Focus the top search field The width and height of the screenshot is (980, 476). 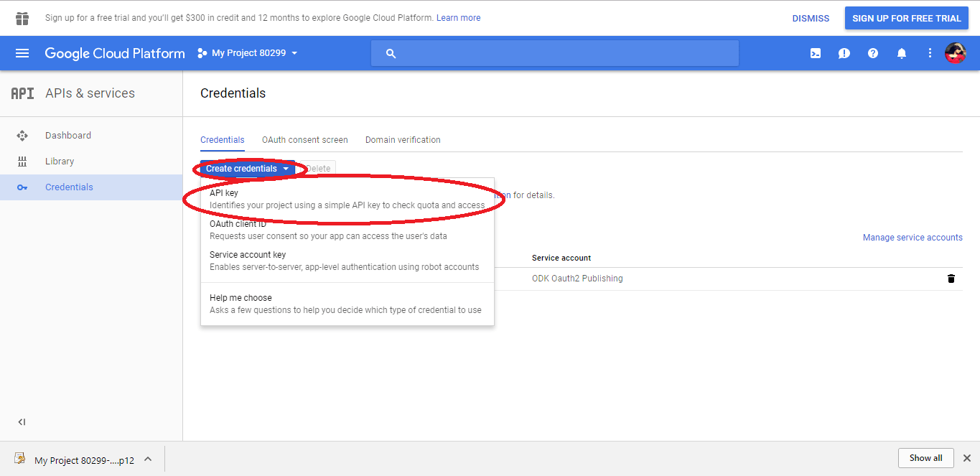(555, 53)
